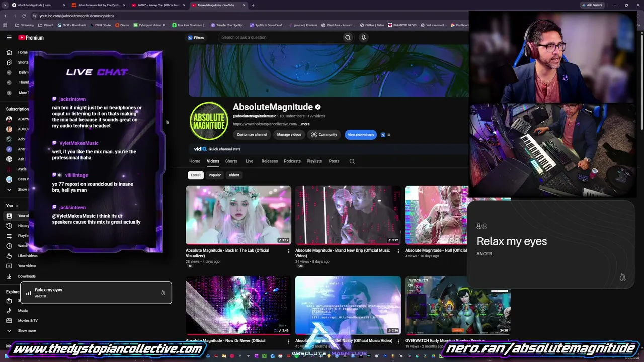
Task: Switch to the channel Home tab
Action: pos(195,161)
